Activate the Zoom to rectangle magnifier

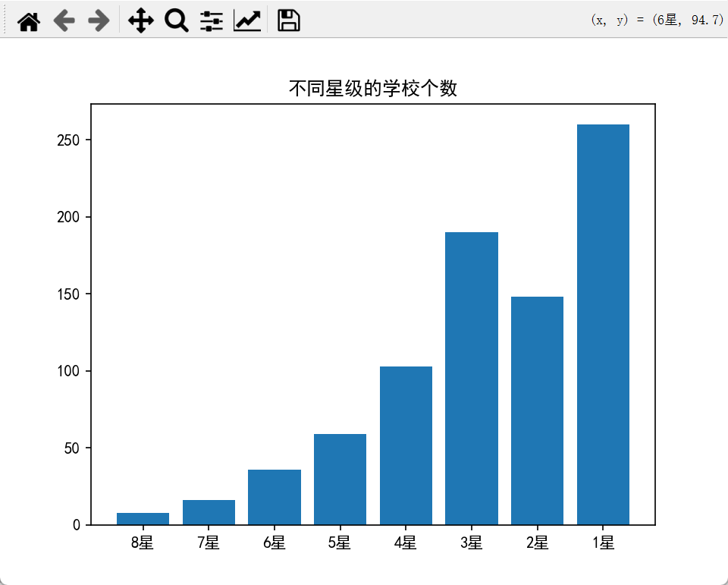coord(177,21)
